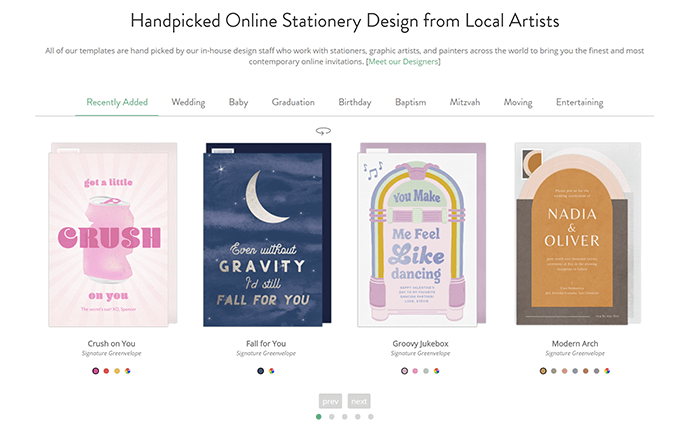Screen dimensions: 700x431
Task: Jump to the last carousel page dot
Action: tap(370, 416)
